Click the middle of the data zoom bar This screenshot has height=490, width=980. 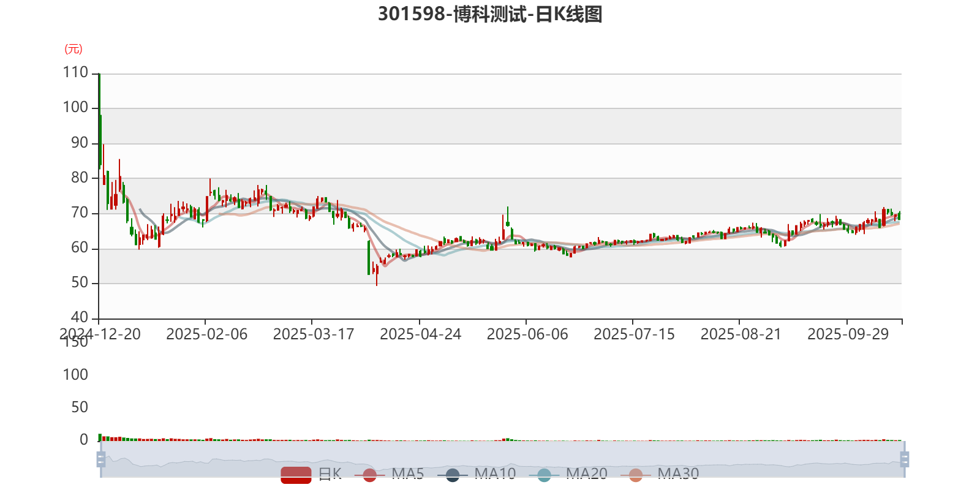click(502, 459)
